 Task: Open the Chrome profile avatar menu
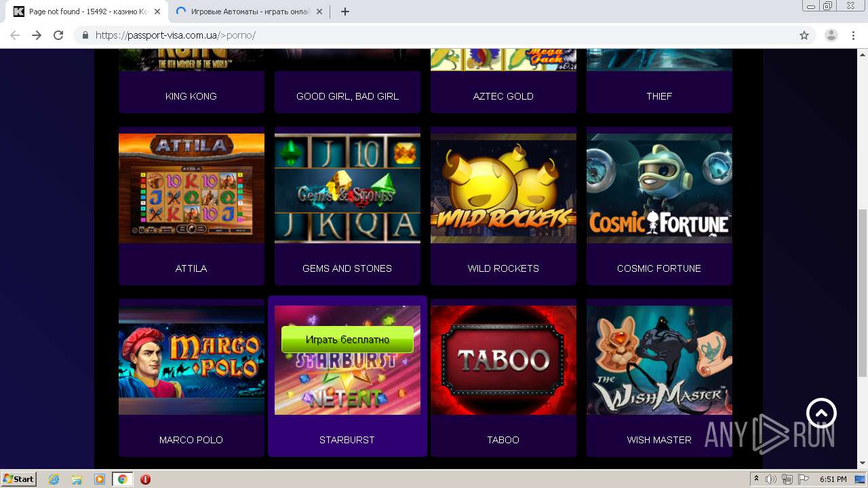tap(831, 35)
